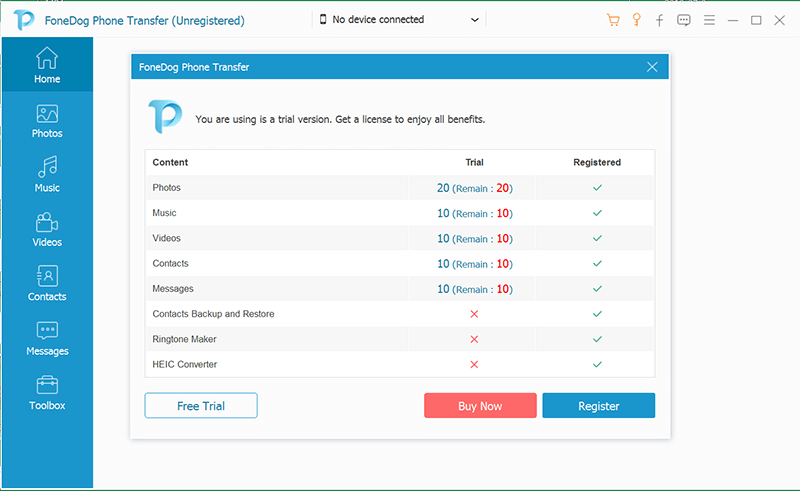Close the FoneDog main window
The height and width of the screenshot is (491, 800).
780,20
